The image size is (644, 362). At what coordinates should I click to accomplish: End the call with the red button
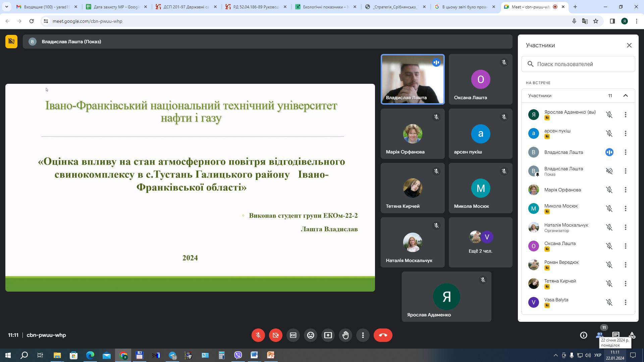pos(383,335)
